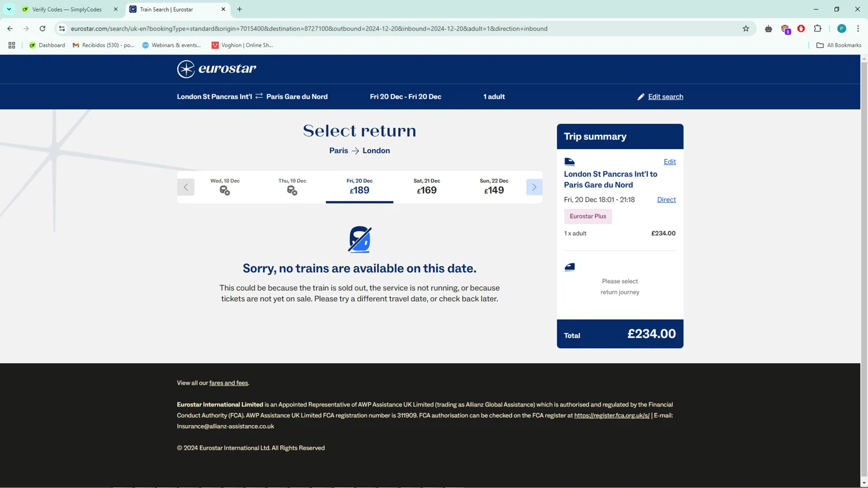The image size is (868, 488).
Task: Open the Chrome three-dot menu
Action: (858, 28)
